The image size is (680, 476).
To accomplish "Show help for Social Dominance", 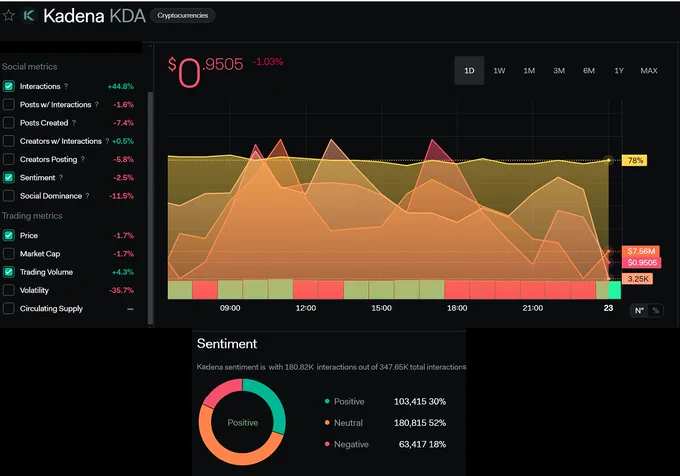I will (x=87, y=196).
